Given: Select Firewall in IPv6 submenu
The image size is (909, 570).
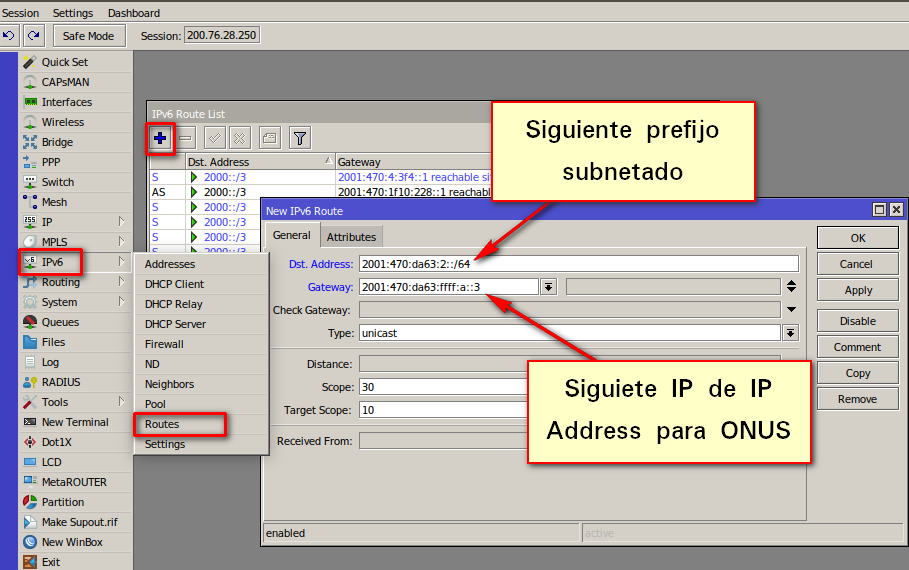Looking at the screenshot, I should click(x=164, y=344).
